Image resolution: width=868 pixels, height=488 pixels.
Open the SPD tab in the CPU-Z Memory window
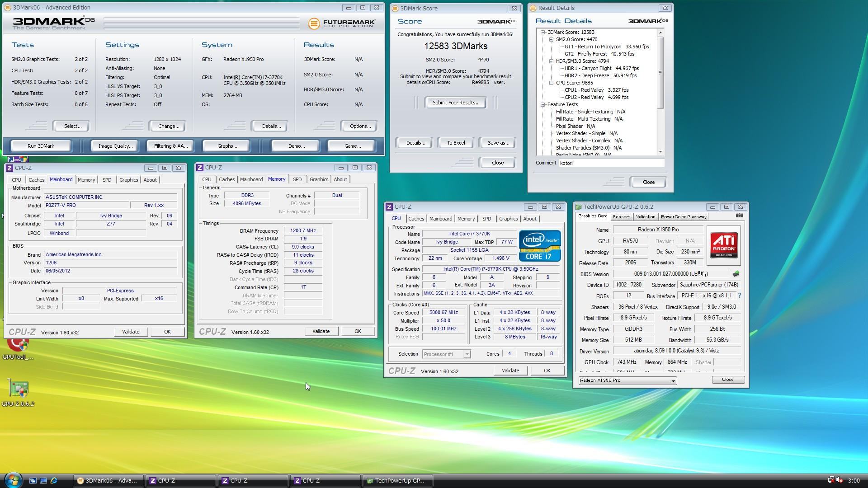297,179
